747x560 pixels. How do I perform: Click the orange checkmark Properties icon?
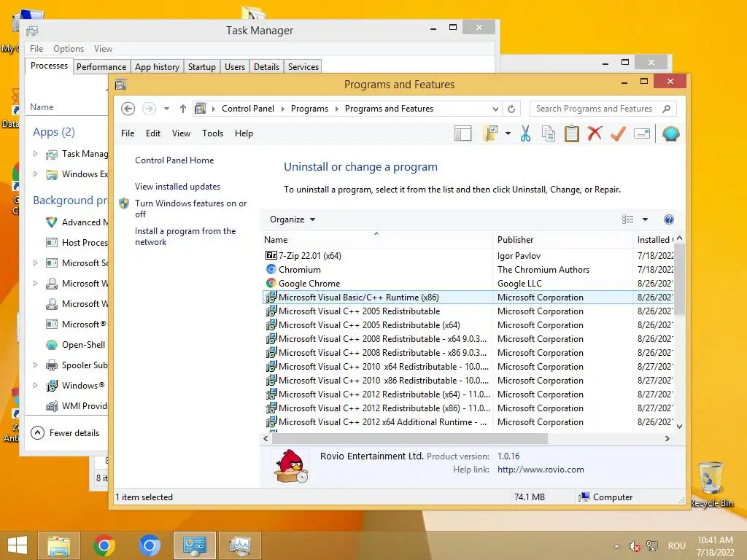(x=618, y=134)
